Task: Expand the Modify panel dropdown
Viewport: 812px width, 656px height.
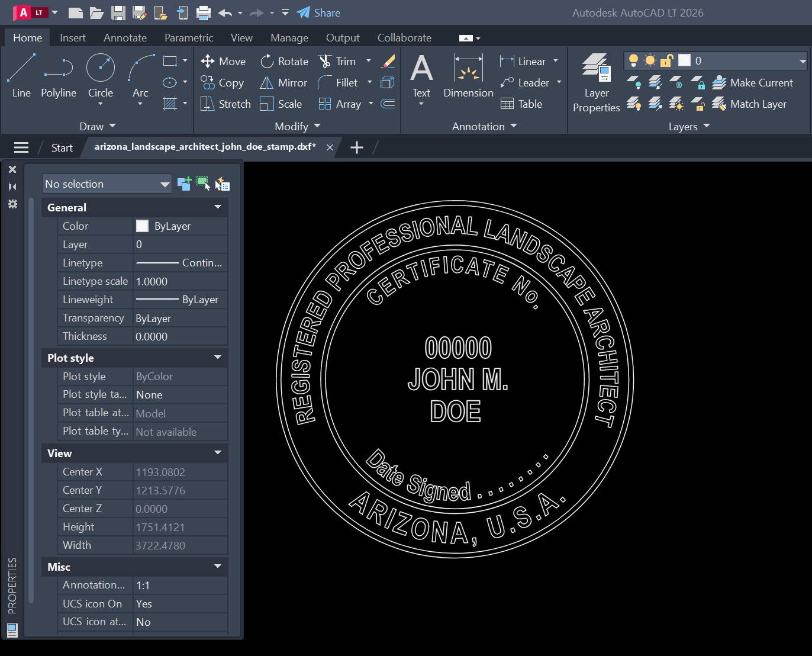Action: pos(298,126)
